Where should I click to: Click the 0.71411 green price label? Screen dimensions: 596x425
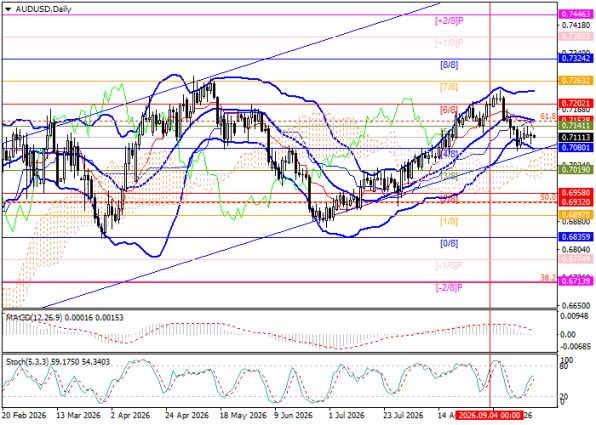pos(575,125)
